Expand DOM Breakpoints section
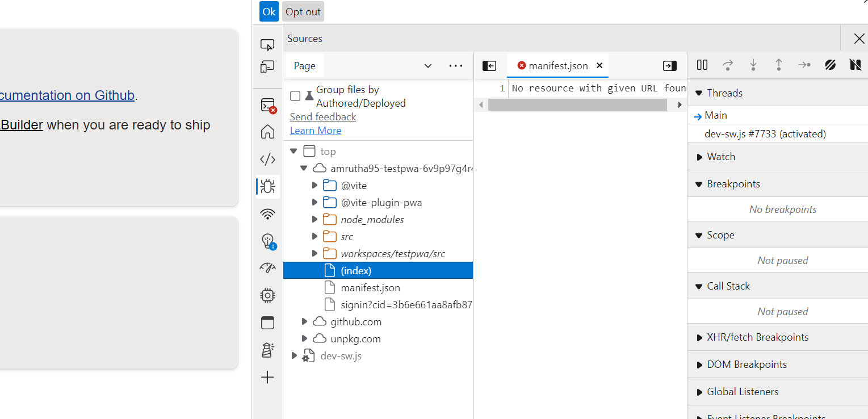 (778, 364)
